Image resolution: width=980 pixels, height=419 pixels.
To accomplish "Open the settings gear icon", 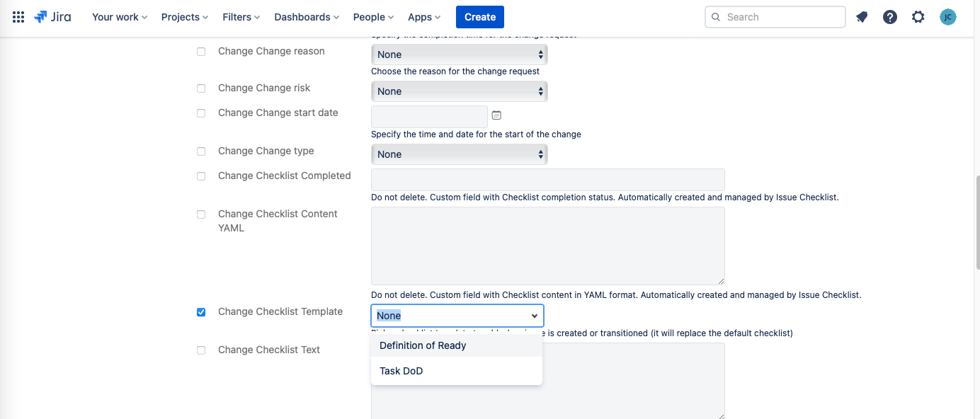I will 918,17.
